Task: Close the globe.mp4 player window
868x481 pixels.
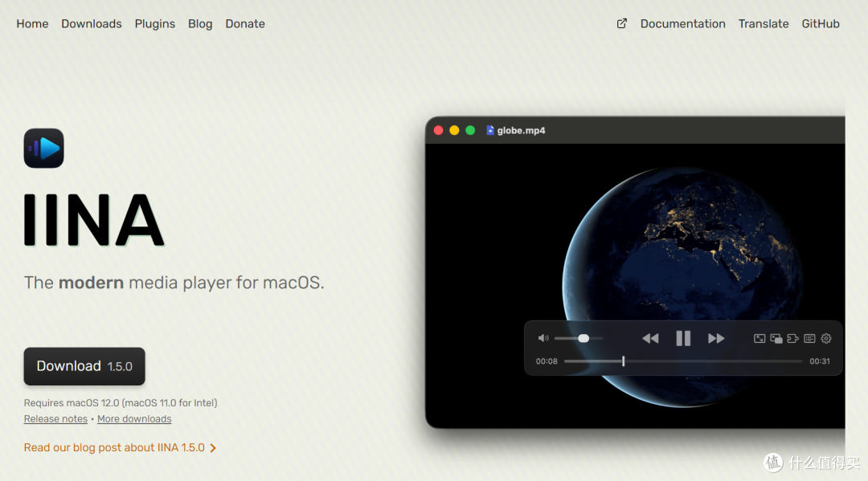Action: pos(439,130)
